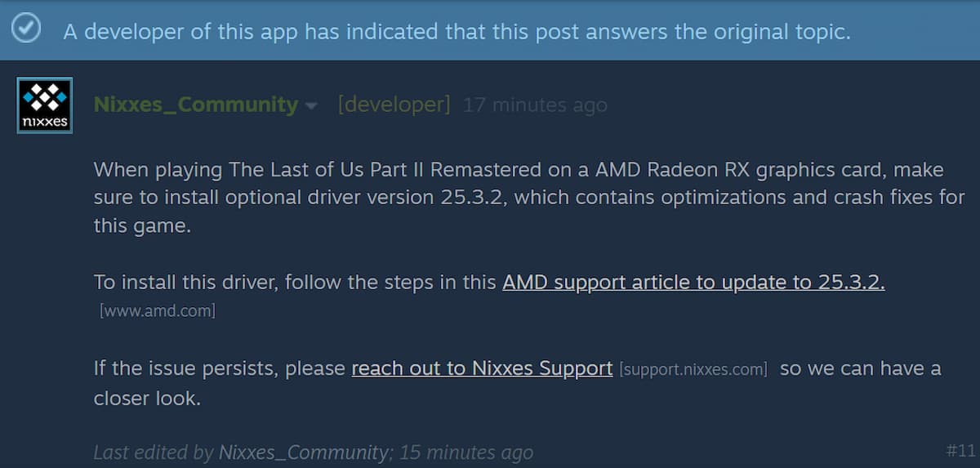Viewport: 980px width, 468px height.
Task: Expand the dropdown arrow beside Nixxes_Community
Action: tap(311, 106)
